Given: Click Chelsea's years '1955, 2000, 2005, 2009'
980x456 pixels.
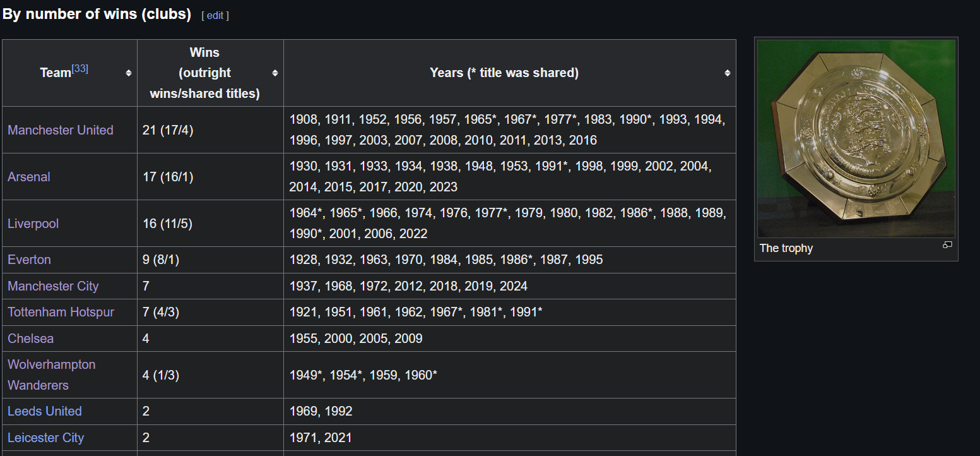Looking at the screenshot, I should click(x=356, y=339).
